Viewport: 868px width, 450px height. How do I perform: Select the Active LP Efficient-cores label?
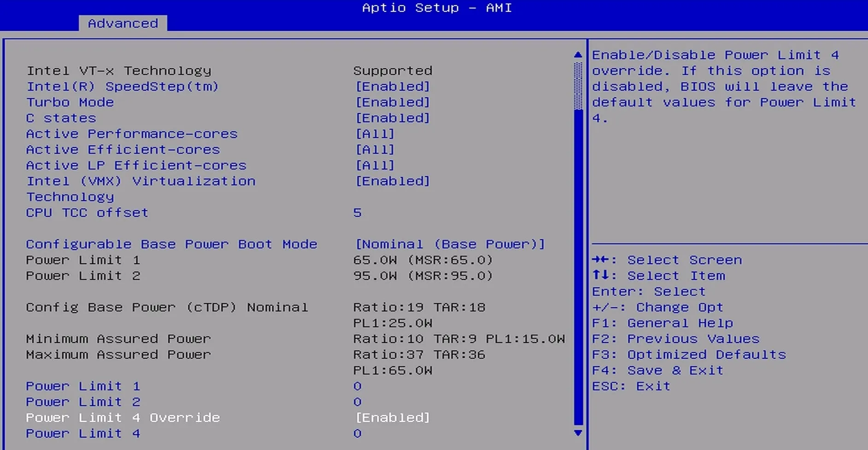(136, 166)
